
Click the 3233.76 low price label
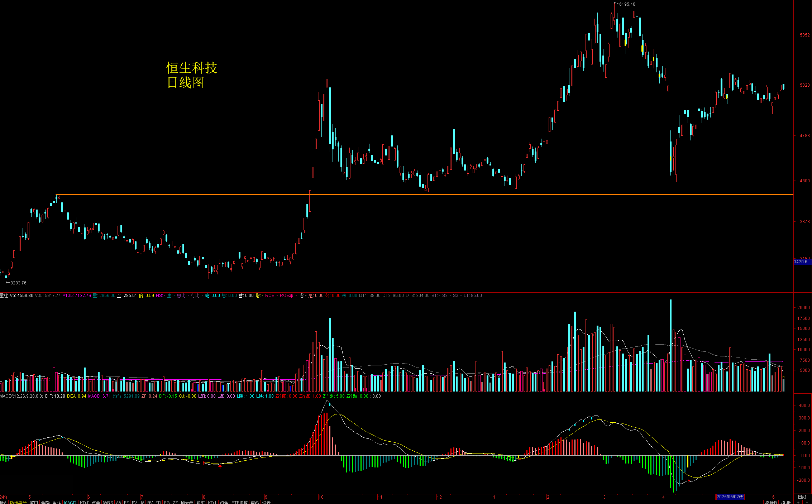[x=18, y=283]
